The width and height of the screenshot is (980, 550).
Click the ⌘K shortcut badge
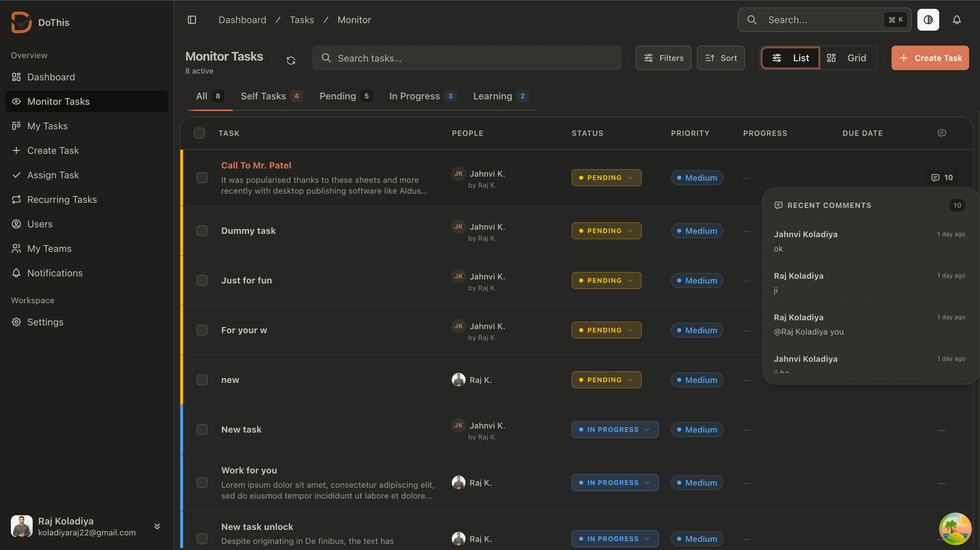point(896,20)
